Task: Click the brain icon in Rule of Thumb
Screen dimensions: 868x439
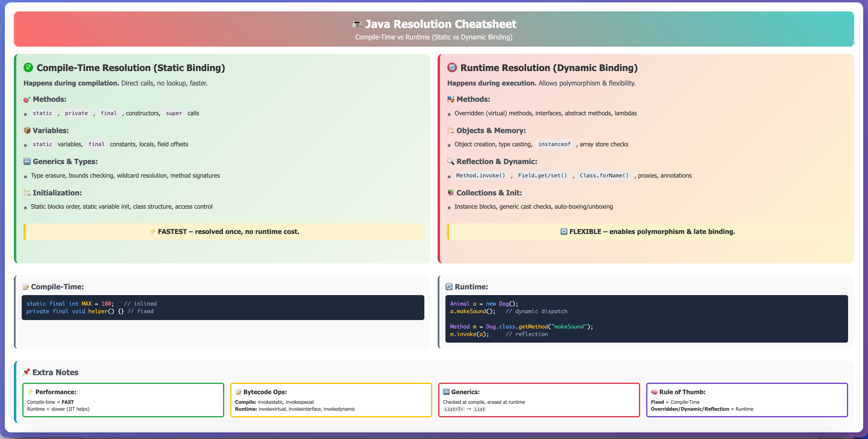Action: [654, 392]
